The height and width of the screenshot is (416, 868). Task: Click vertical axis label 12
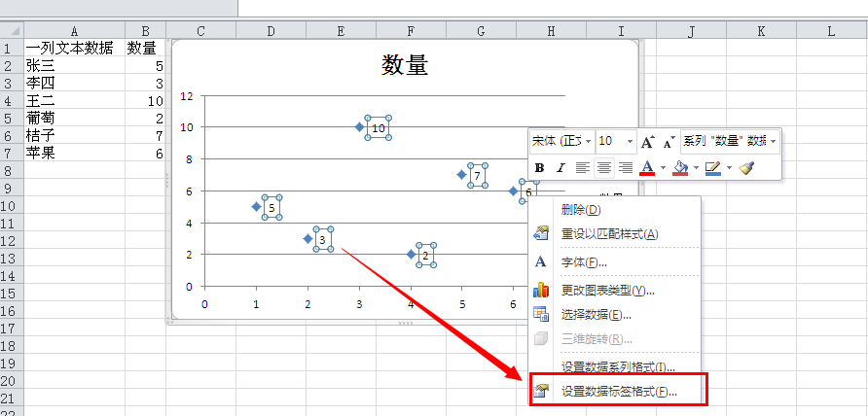point(187,95)
